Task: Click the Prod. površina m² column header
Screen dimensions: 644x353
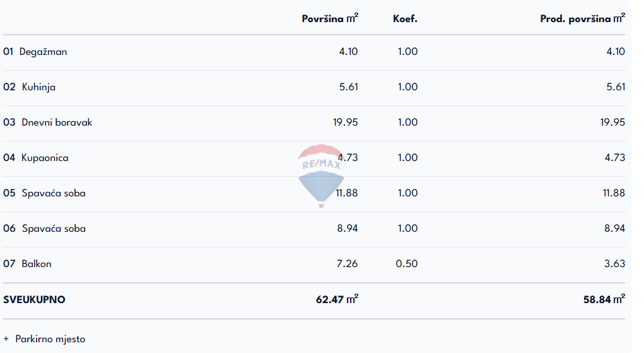Action: [x=582, y=19]
